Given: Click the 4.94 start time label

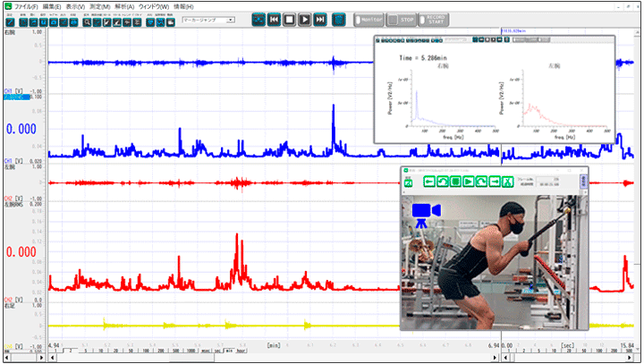Looking at the screenshot, I should click(55, 345).
